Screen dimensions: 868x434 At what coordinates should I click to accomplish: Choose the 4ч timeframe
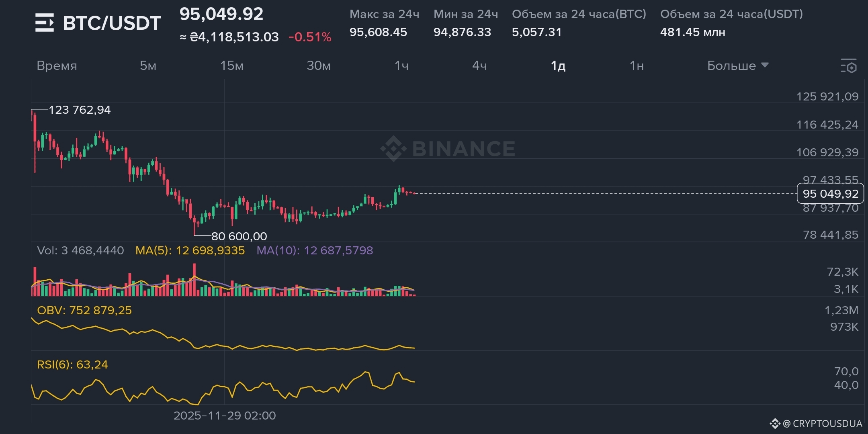(479, 66)
